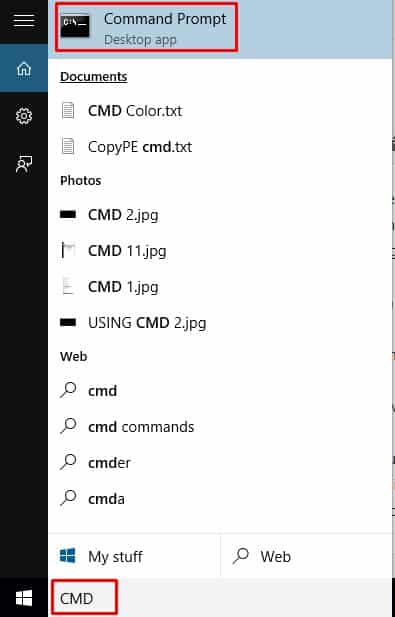
Task: Open the USING CMD 2.jpg photo
Action: coord(220,323)
